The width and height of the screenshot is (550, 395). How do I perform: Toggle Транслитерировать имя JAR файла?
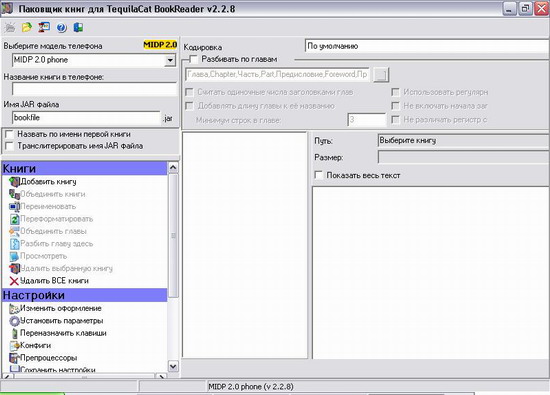(9, 146)
